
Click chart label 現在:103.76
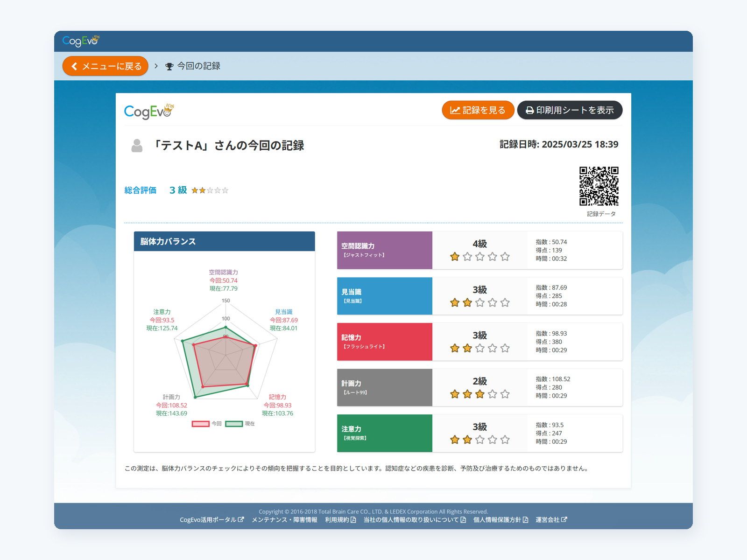[x=277, y=413]
